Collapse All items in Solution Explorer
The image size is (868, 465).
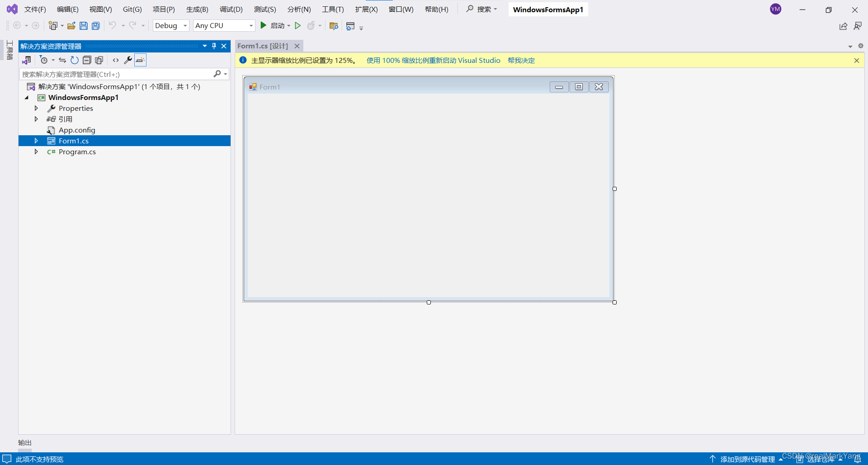coord(87,60)
